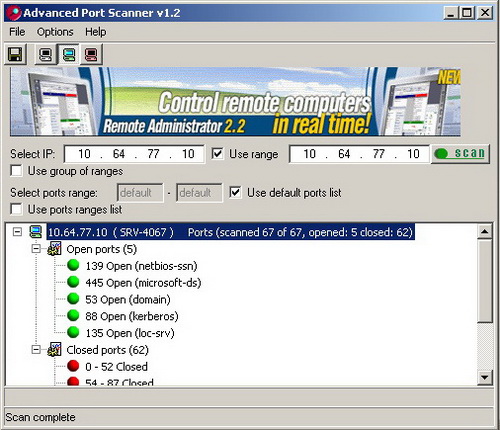The height and width of the screenshot is (430, 500).
Task: Select the 0 - 52 Closed row
Action: pos(116,367)
